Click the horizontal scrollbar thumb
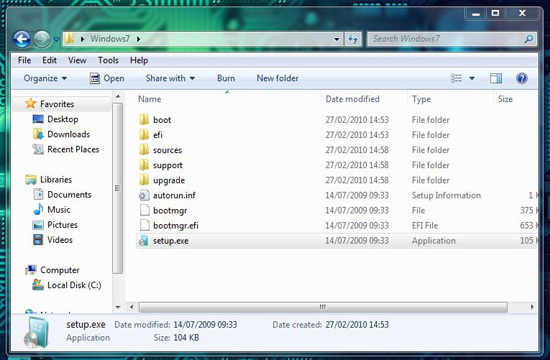 [x=323, y=307]
